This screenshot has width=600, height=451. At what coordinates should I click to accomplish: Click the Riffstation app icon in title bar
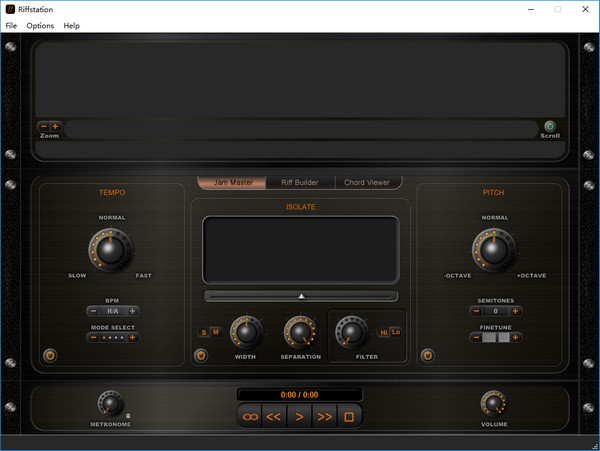click(x=10, y=9)
